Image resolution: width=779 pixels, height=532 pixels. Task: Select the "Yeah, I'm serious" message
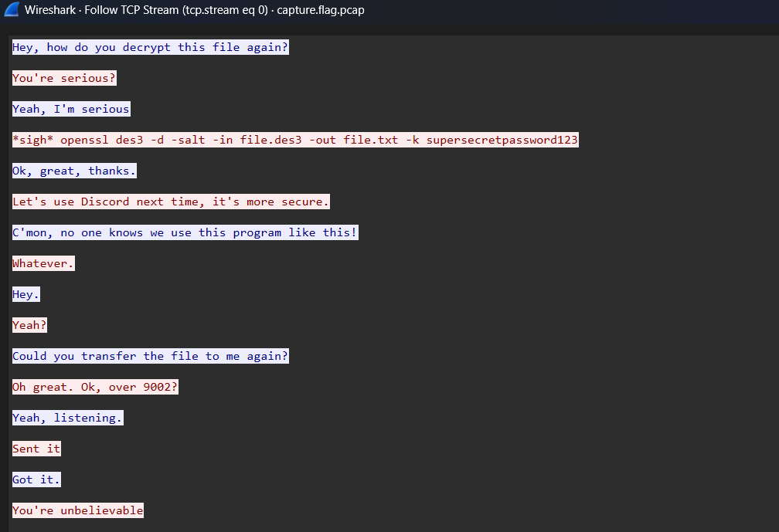71,109
